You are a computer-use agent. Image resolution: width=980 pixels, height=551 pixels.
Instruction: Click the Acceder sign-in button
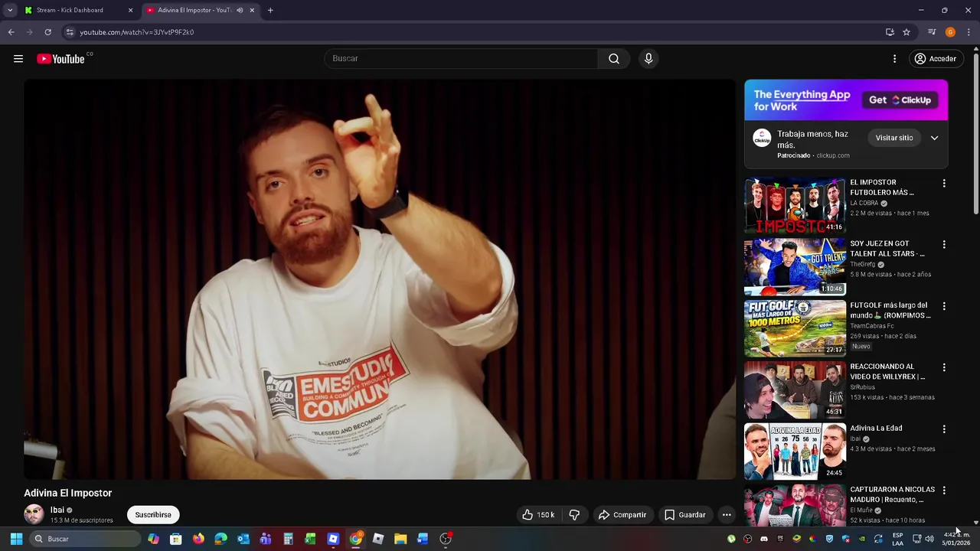tap(935, 59)
